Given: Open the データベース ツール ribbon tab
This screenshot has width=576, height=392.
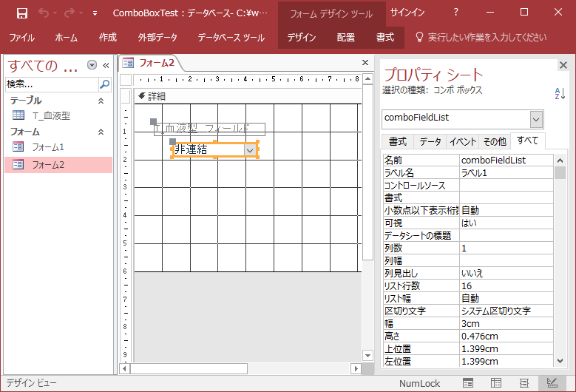Looking at the screenshot, I should click(x=231, y=38).
